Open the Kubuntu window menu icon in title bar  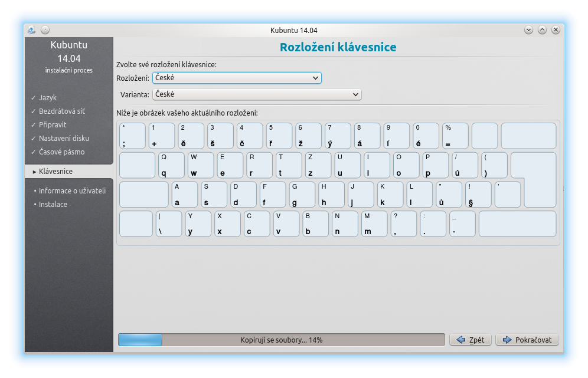click(31, 30)
